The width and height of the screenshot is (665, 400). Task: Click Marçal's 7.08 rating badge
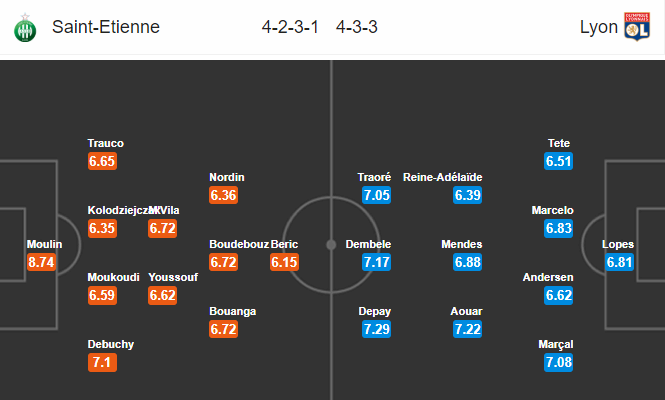559,363
